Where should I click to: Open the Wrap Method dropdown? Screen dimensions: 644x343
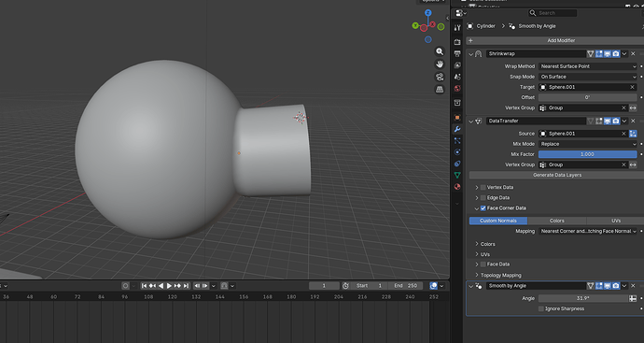[x=588, y=66]
